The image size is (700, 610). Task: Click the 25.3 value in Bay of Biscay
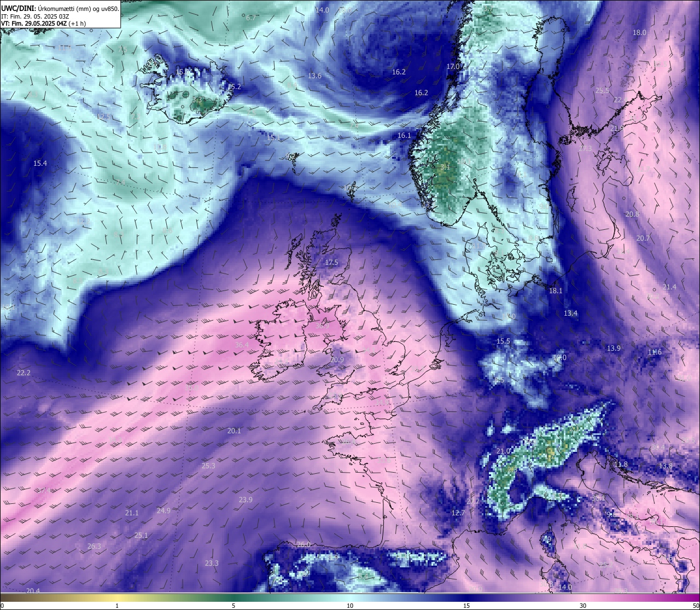point(208,466)
